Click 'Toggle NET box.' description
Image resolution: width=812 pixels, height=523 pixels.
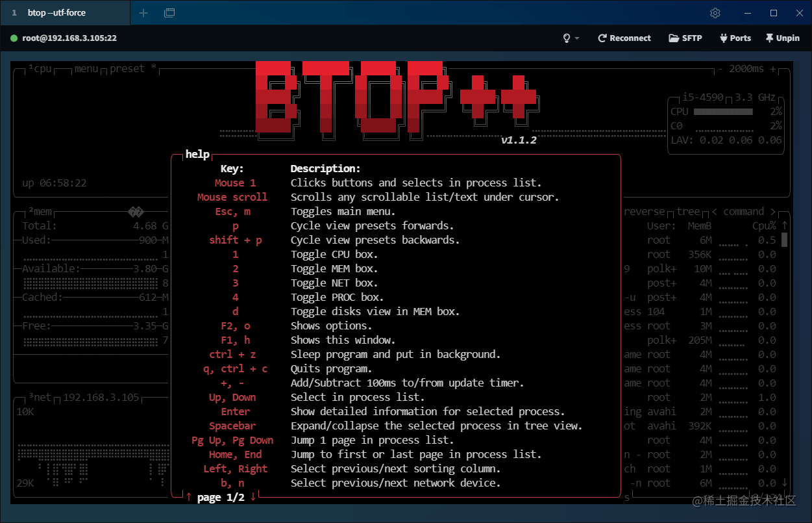point(334,283)
